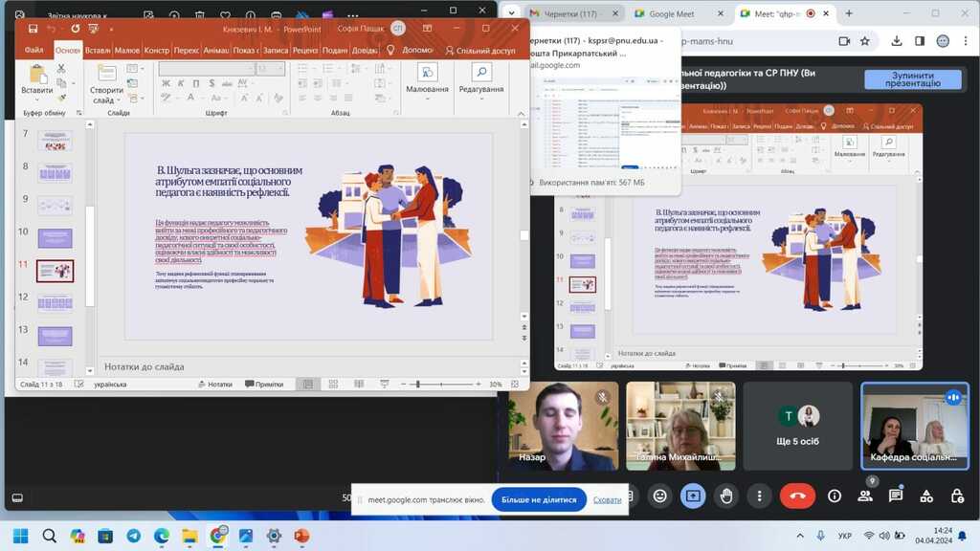Open the emoji reactions button in Meet
This screenshot has height=551, width=980.
659,496
